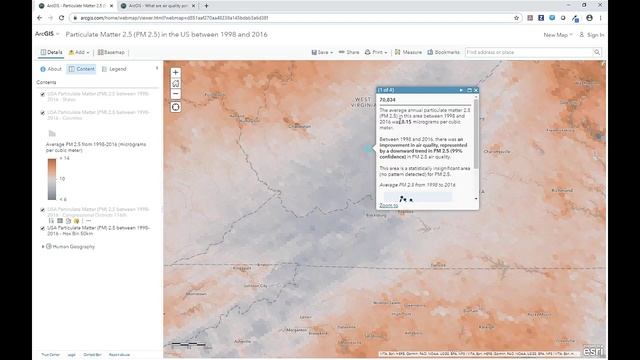Toggle the PM 2.5 States layer checkbox
The image size is (640, 360).
(42, 94)
